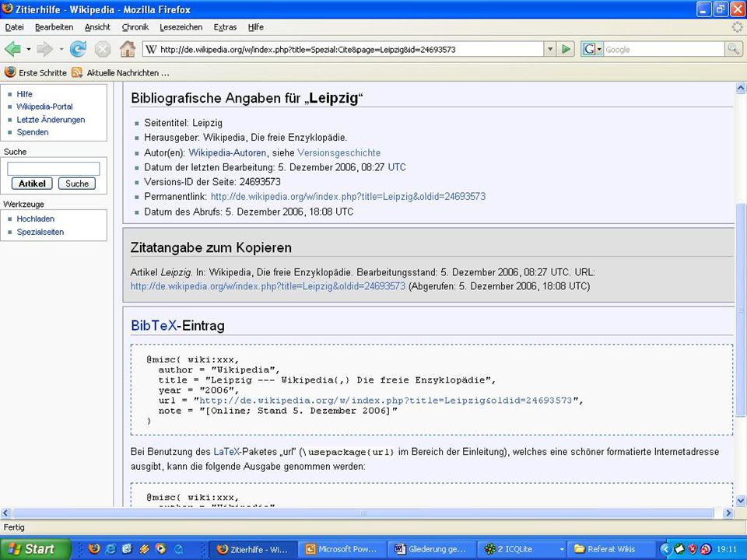Open the Spezialseiten link
Screen dimensions: 747x560
40,232
